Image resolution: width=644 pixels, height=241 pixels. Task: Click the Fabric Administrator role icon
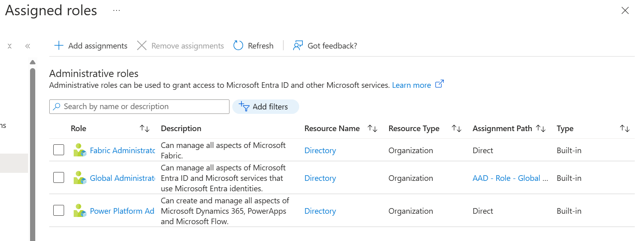80,150
